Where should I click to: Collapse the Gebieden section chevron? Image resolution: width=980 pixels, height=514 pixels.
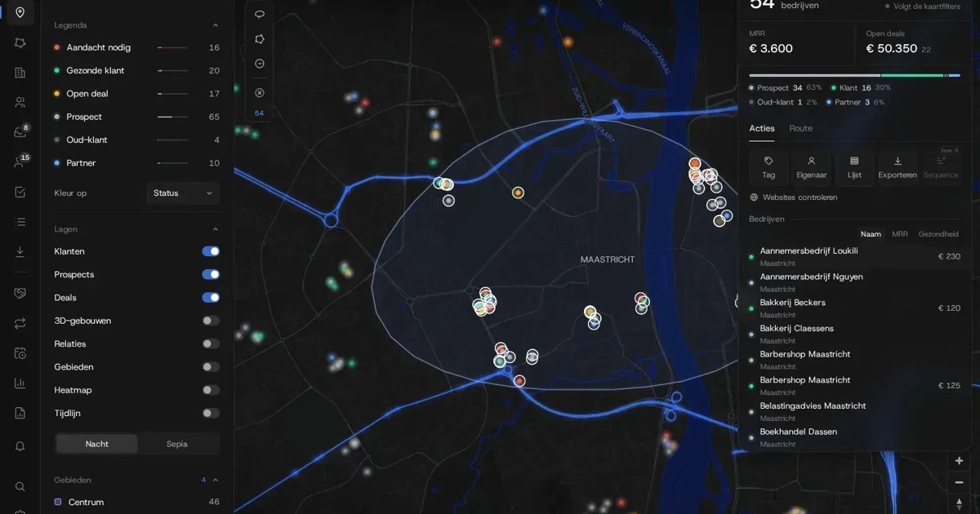pyautogui.click(x=215, y=480)
